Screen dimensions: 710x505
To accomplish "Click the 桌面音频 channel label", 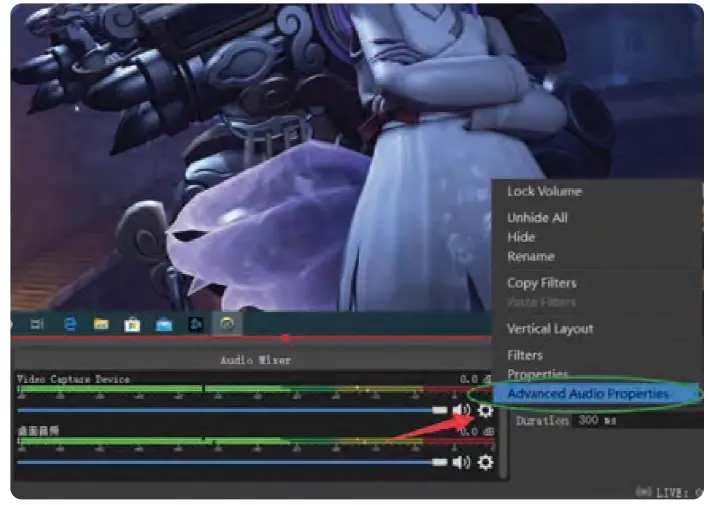I will click(x=38, y=431).
